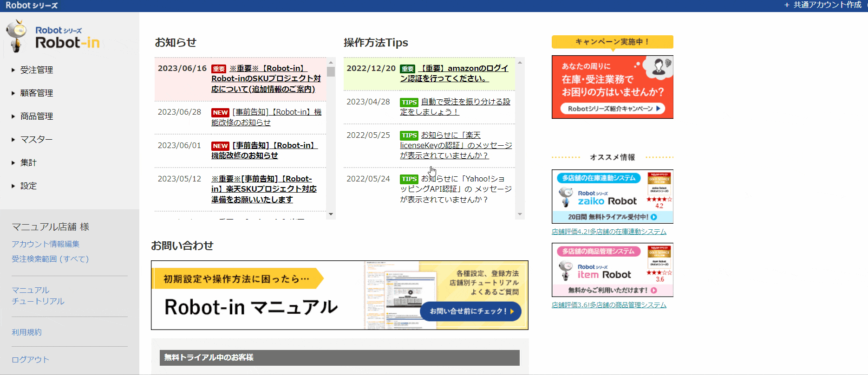Screen dimensions: 868x375
Task: Click the ログアウト link
Action: (x=30, y=360)
